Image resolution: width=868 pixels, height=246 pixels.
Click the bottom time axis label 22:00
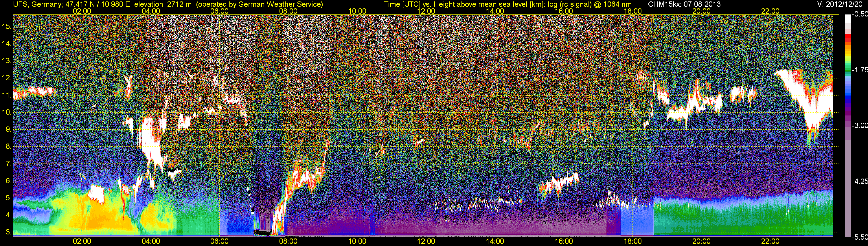(x=770, y=241)
